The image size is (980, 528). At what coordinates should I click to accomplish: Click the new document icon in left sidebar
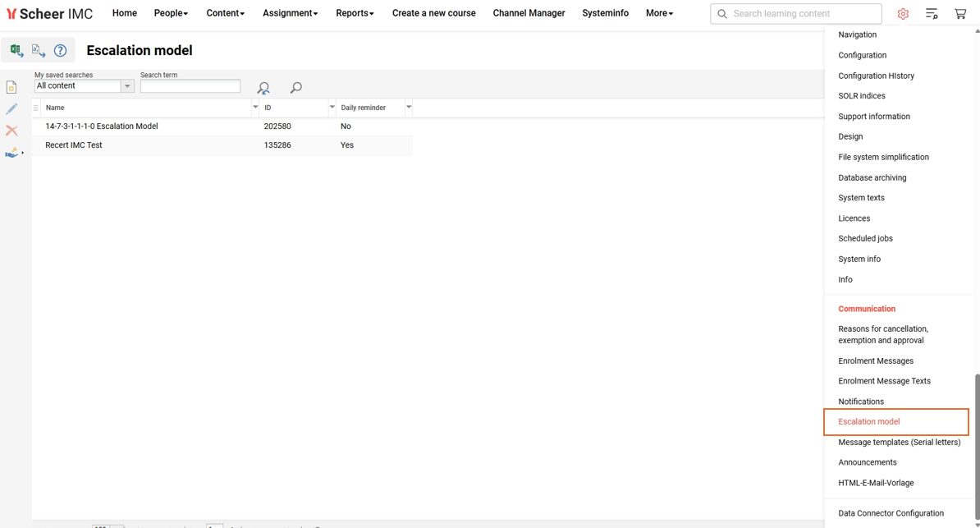tap(11, 87)
